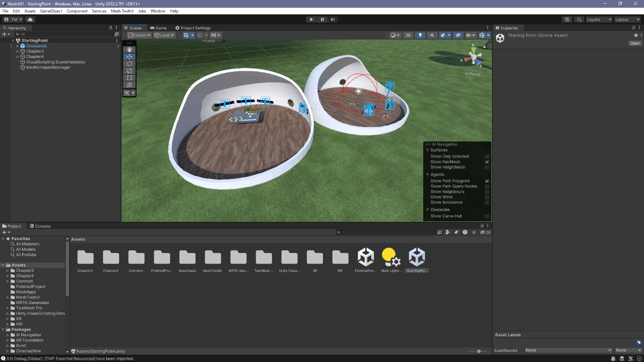
Task: Select the MeshToolkit folder thumbnail
Action: pos(213,260)
